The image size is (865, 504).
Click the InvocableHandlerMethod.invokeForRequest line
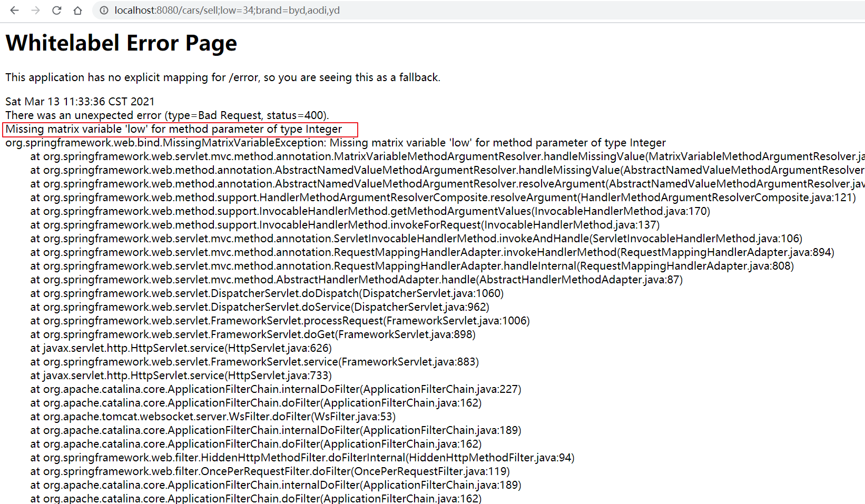coord(345,225)
